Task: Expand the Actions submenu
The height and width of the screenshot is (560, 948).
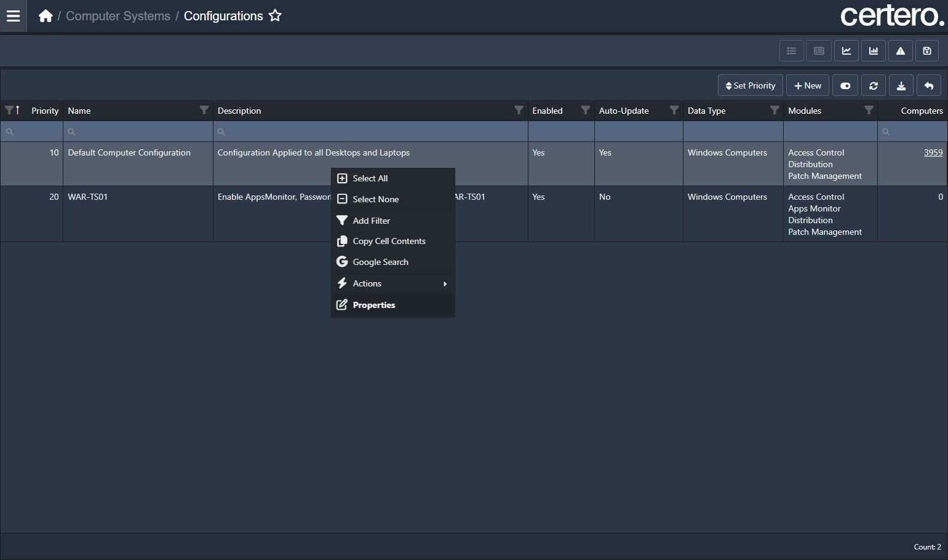Action: (392, 283)
